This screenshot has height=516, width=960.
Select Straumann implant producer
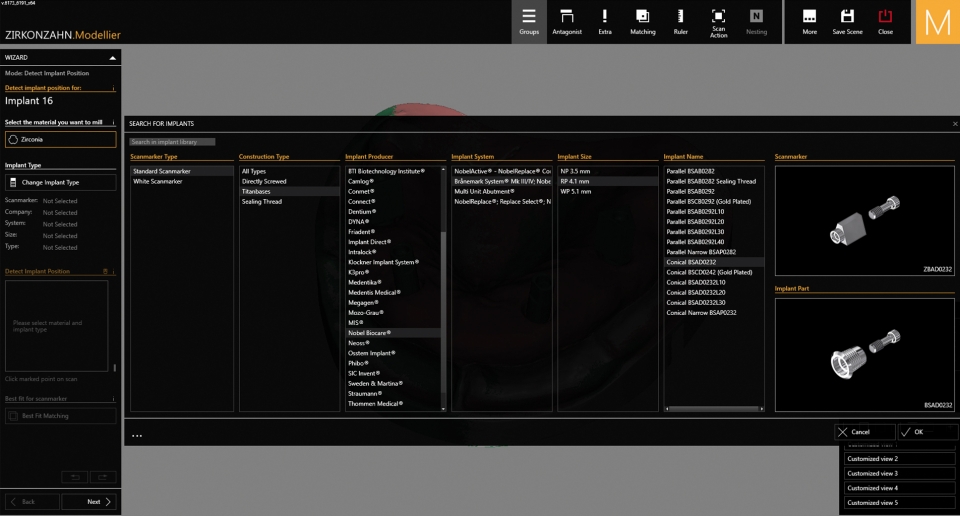[x=393, y=394]
